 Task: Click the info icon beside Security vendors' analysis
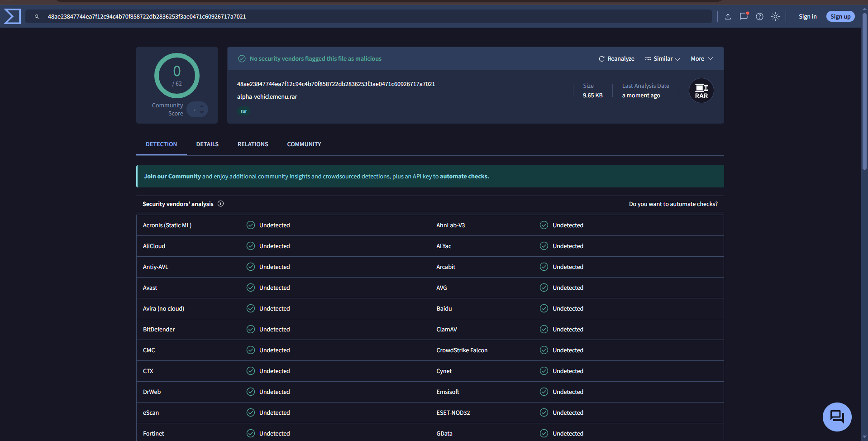tap(220, 204)
